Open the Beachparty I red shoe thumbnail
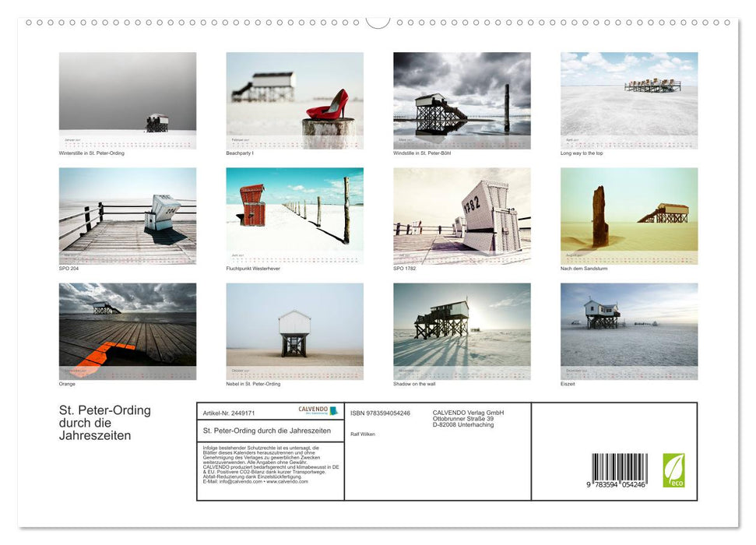This screenshot has height=545, width=756. tap(294, 100)
